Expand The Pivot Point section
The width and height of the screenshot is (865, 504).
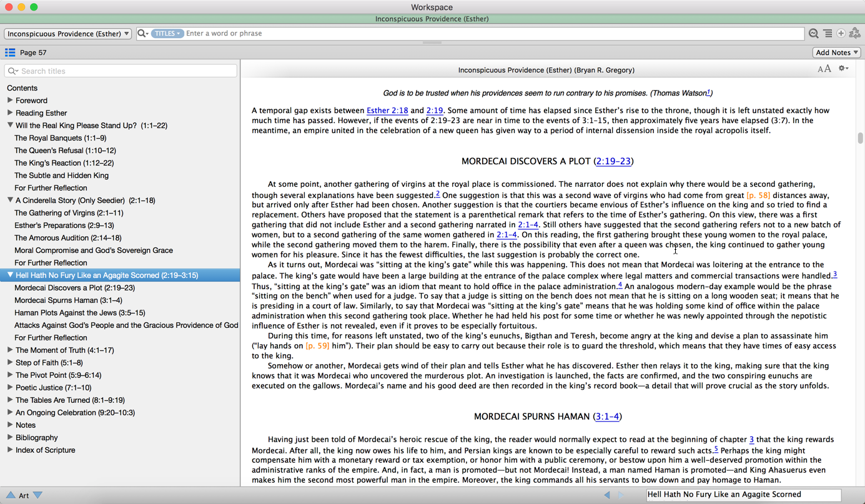click(x=10, y=375)
